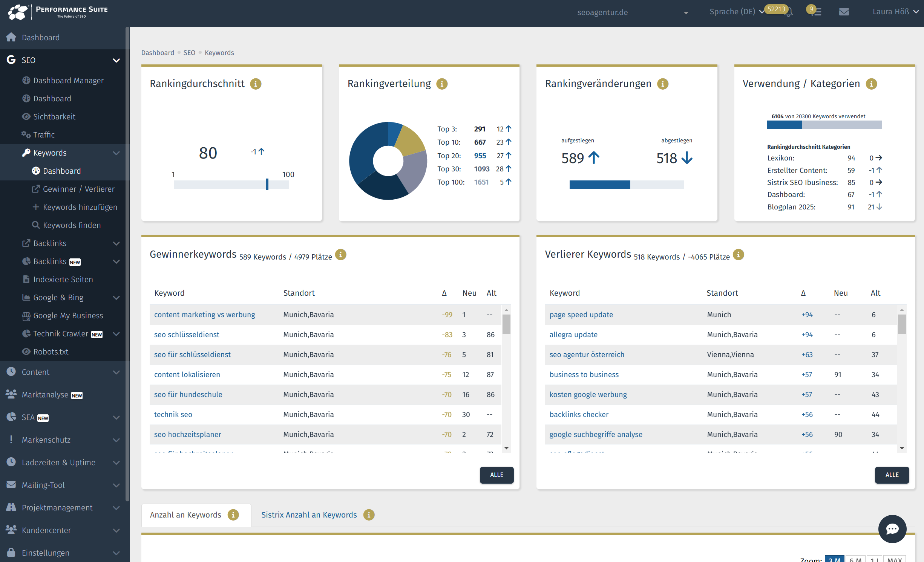The height and width of the screenshot is (562, 924).
Task: Select the 6 M zoom option
Action: [855, 559]
